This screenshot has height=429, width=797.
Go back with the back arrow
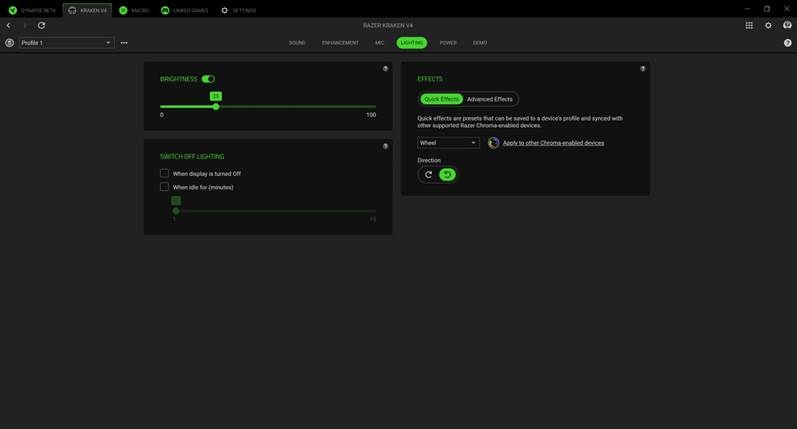click(x=9, y=25)
